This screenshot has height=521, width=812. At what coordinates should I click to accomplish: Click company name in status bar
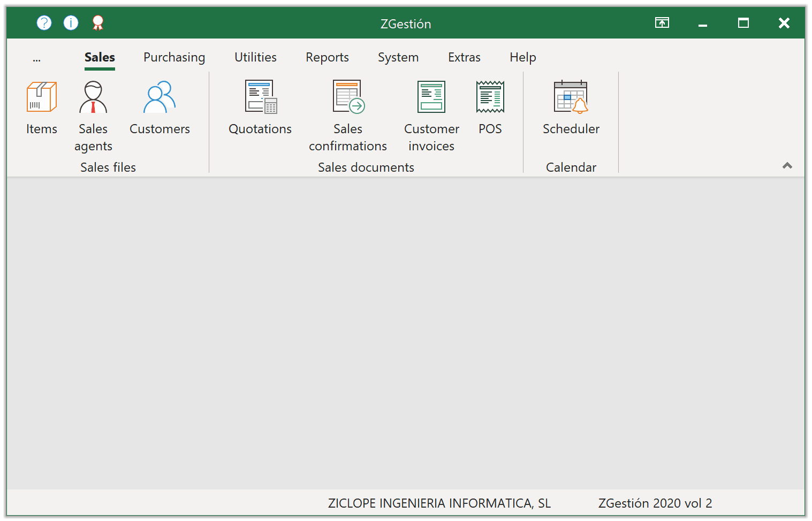point(439,503)
